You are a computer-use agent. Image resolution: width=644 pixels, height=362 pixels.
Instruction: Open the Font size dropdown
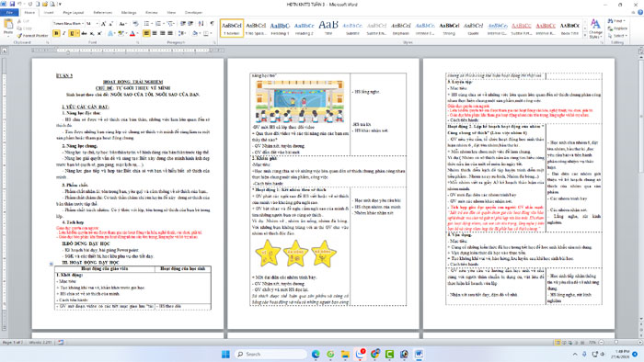(x=97, y=24)
